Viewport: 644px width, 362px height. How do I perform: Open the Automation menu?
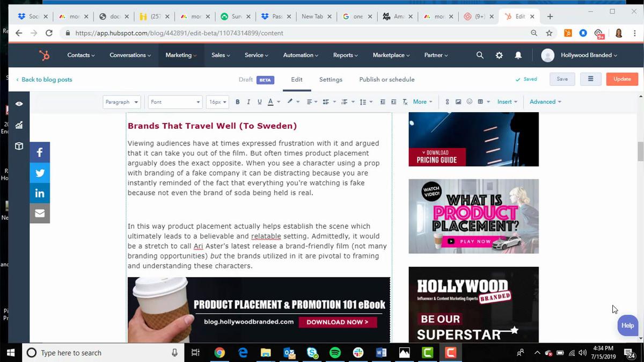coord(301,55)
